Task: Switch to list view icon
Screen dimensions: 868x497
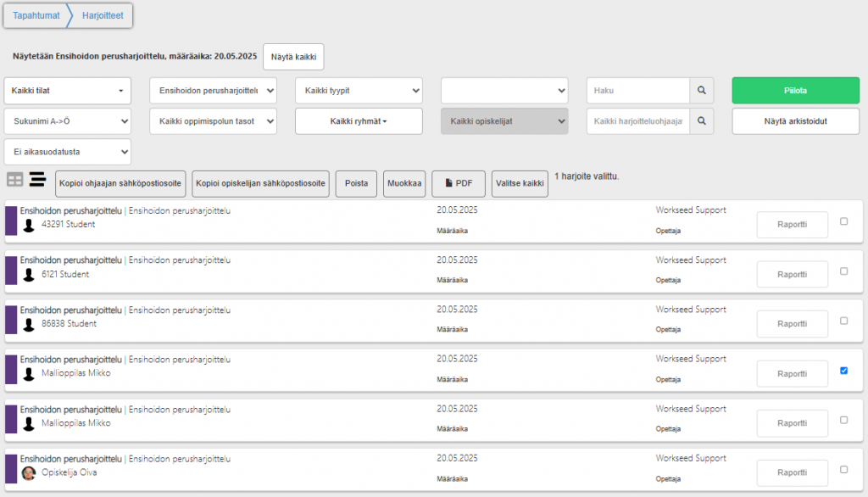Action: tap(37, 179)
